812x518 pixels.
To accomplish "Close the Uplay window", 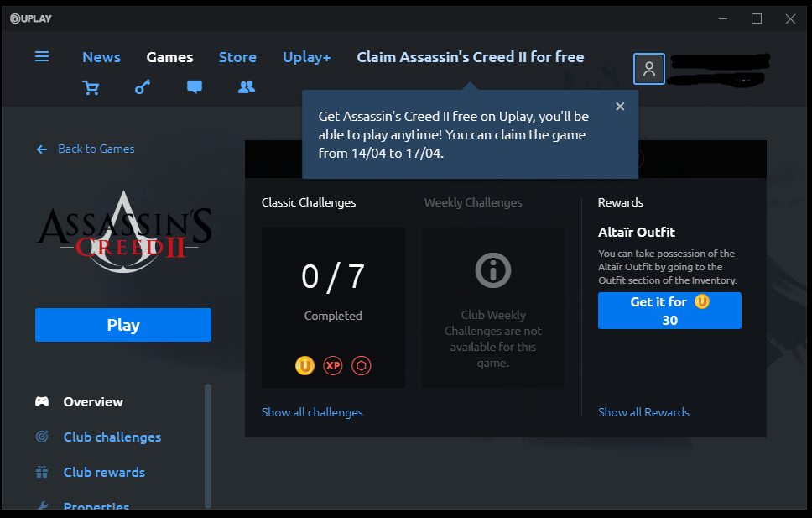I will pyautogui.click(x=790, y=19).
